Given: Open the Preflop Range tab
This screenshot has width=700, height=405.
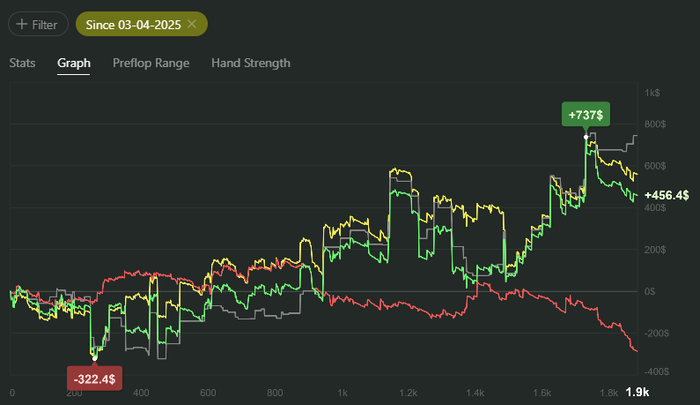Looking at the screenshot, I should pos(150,63).
